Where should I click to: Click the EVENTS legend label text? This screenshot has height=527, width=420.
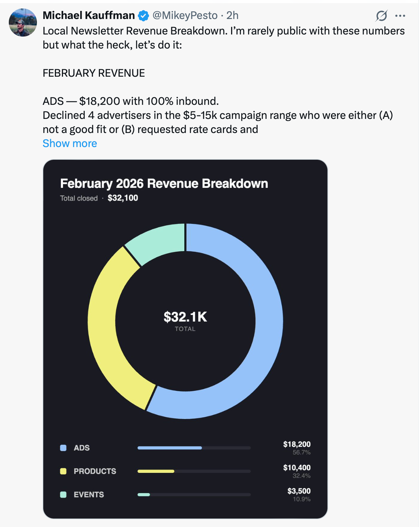click(88, 494)
